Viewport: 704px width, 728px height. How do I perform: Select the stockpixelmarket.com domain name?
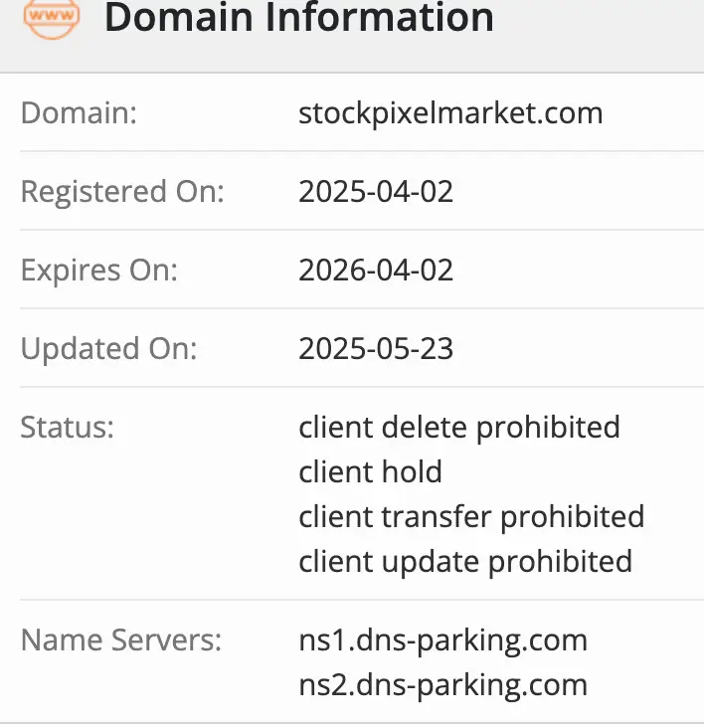[x=450, y=112]
